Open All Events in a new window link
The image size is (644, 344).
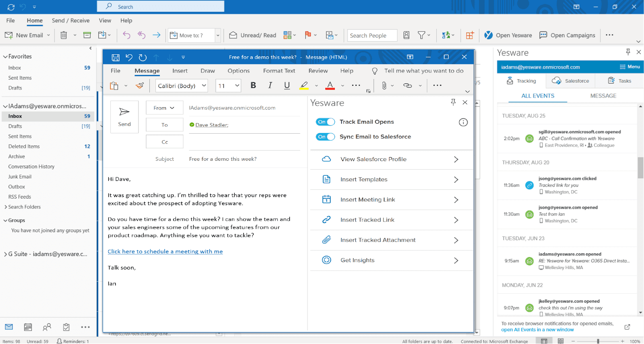point(537,330)
